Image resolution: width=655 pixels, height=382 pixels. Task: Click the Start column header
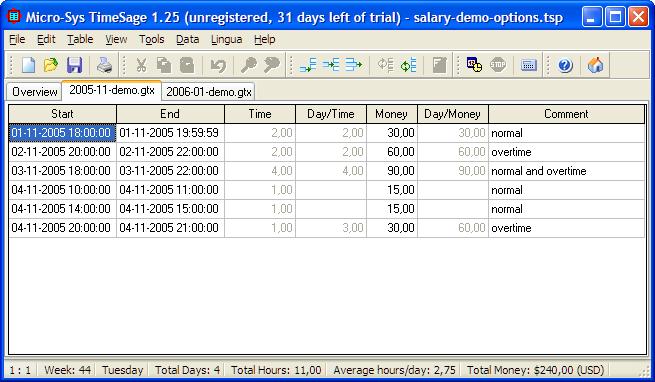pyautogui.click(x=62, y=114)
